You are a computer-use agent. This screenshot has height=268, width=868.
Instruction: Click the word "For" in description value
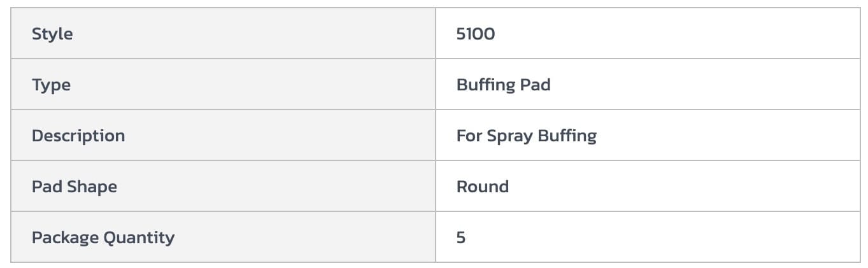tap(469, 136)
